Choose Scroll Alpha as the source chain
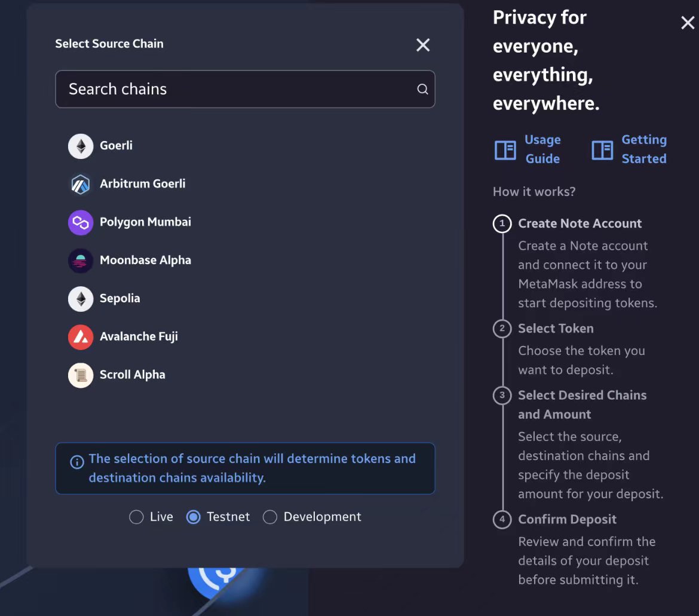 (245, 375)
